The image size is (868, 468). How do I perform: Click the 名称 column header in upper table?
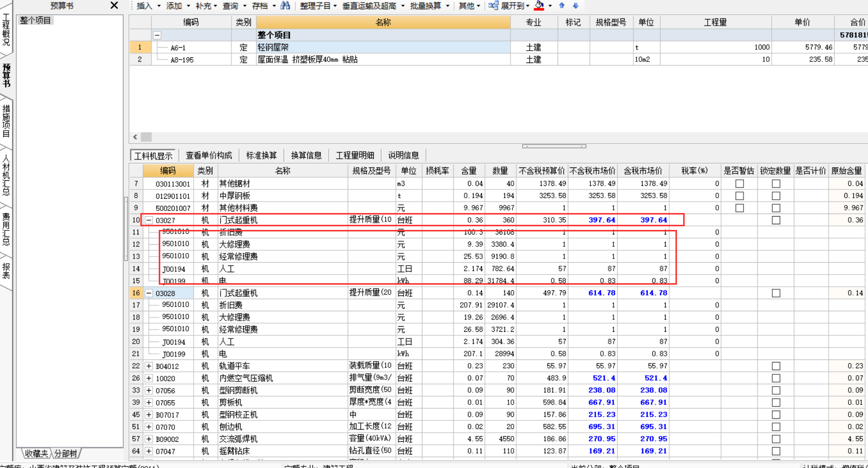(x=383, y=23)
